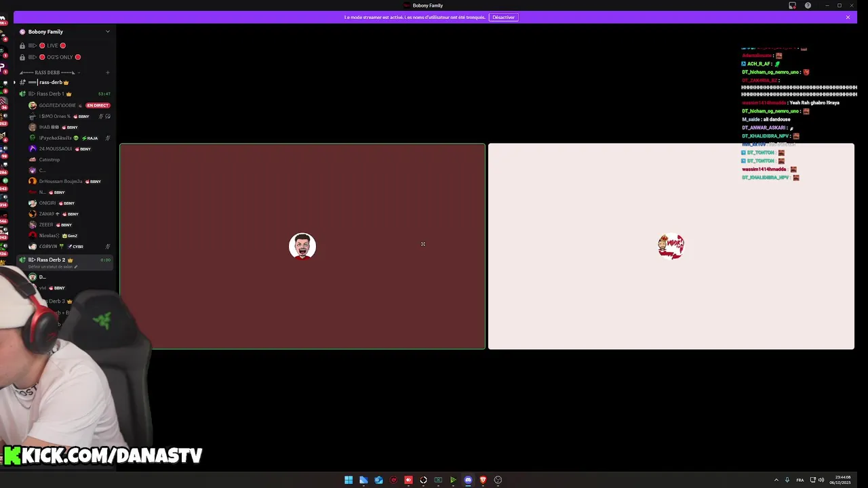Image resolution: width=868 pixels, height=488 pixels.
Task: Click Définir un statut de salon link
Action: coord(53,267)
